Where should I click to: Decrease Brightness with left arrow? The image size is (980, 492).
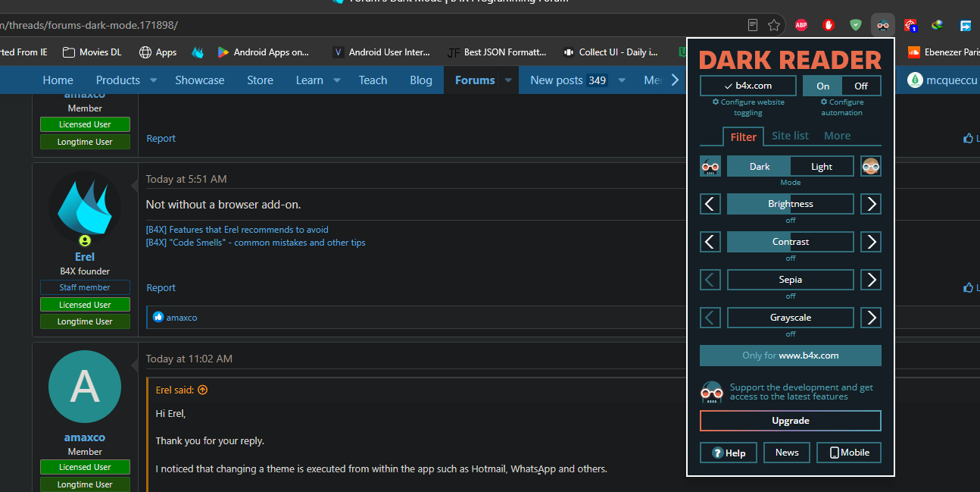[710, 204]
